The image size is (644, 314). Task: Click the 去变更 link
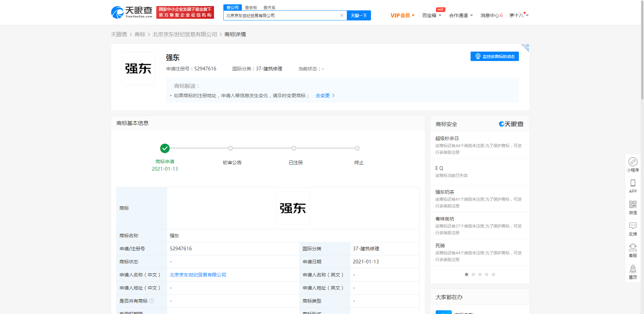point(323,96)
